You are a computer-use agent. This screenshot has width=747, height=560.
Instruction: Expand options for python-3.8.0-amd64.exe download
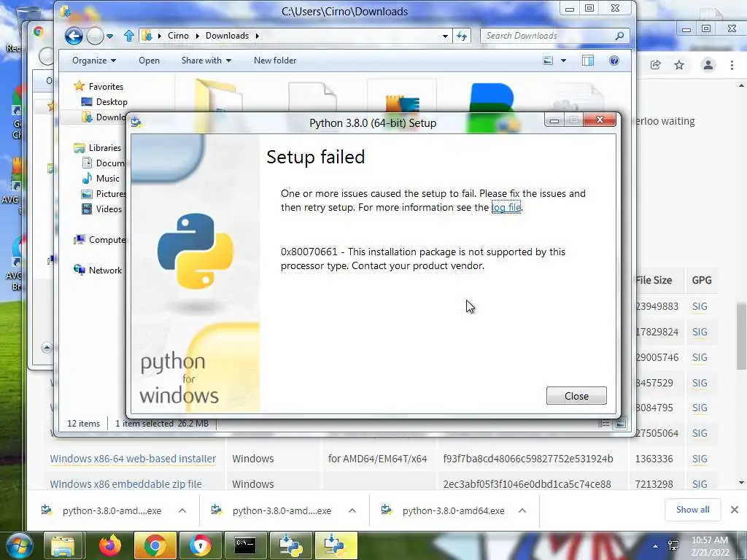[x=522, y=510]
